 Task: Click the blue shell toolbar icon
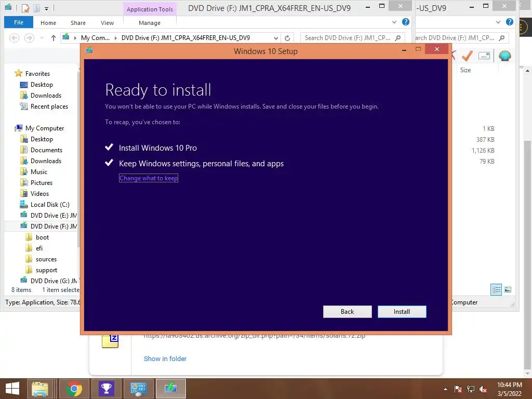tap(505, 55)
